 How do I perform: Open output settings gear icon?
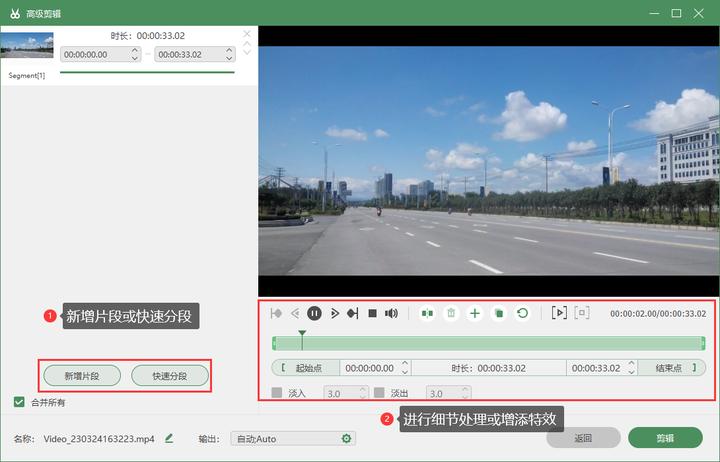[346, 439]
